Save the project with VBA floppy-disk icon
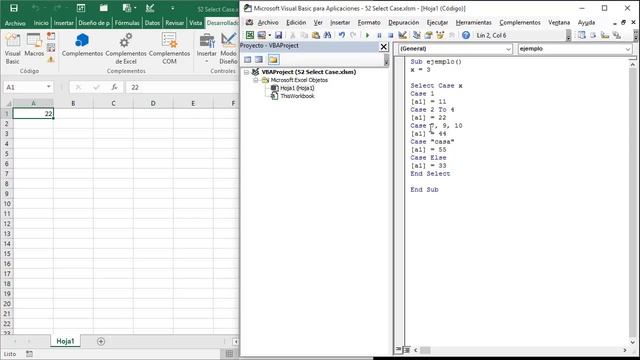The width and height of the screenshot is (640, 360). pyautogui.click(x=278, y=36)
